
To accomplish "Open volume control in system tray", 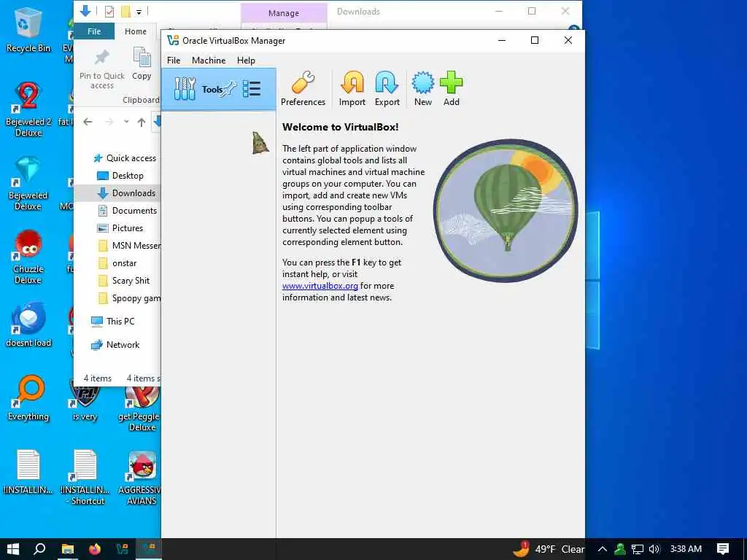I will click(654, 549).
